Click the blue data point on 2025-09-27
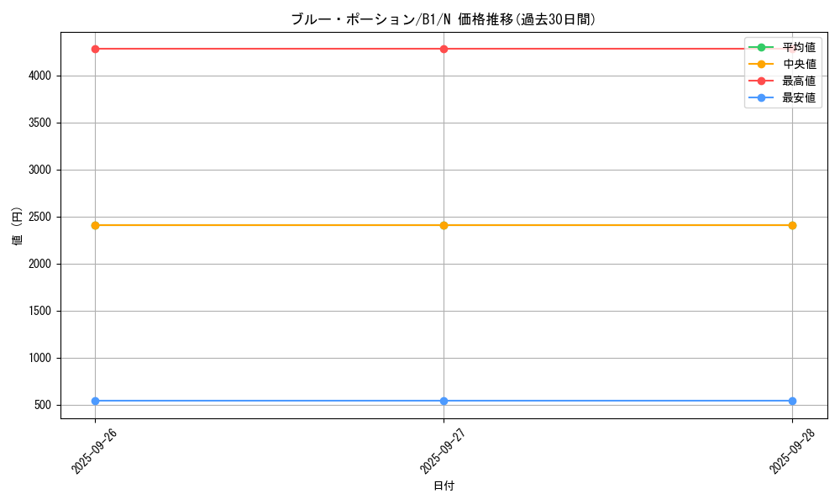Screen dimensions: 840x504 [444, 401]
